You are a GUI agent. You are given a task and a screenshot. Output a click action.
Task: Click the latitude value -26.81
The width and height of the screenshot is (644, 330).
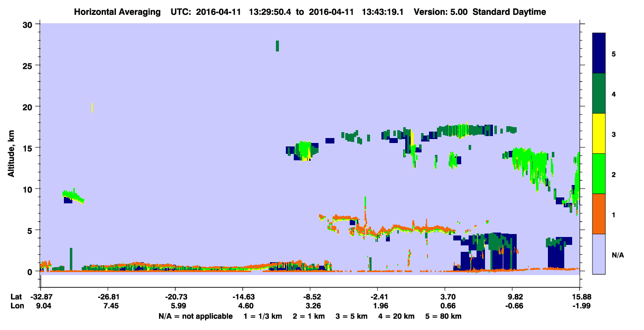coord(107,297)
